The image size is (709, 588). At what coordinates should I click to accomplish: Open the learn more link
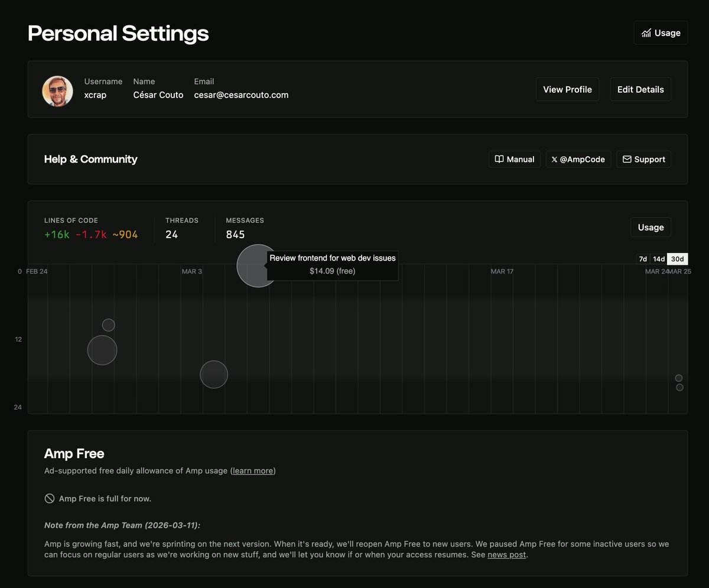(253, 471)
